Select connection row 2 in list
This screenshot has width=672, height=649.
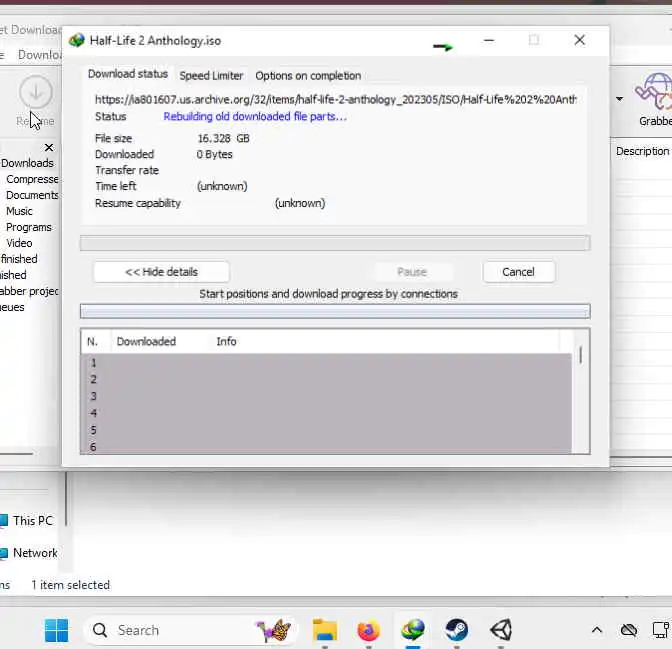pyautogui.click(x=326, y=379)
